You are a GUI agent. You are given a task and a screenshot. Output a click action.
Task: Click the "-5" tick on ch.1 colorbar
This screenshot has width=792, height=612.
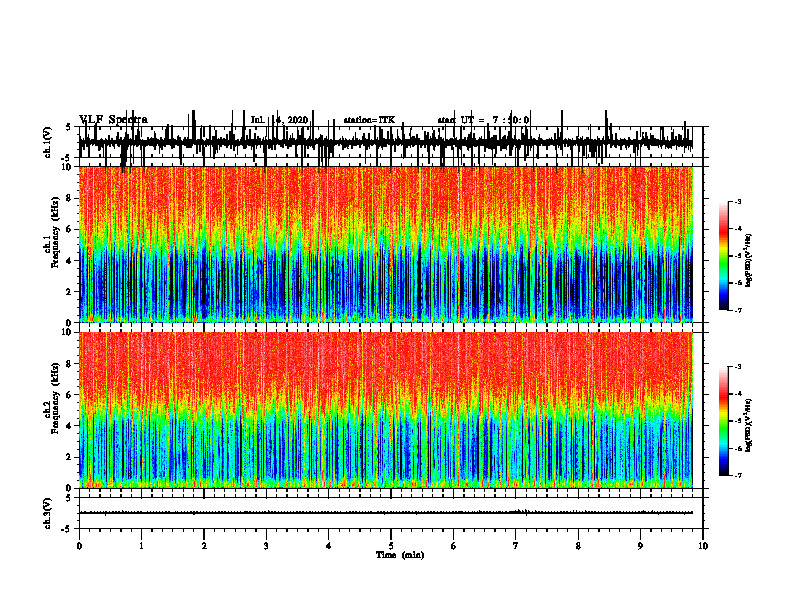[738, 256]
